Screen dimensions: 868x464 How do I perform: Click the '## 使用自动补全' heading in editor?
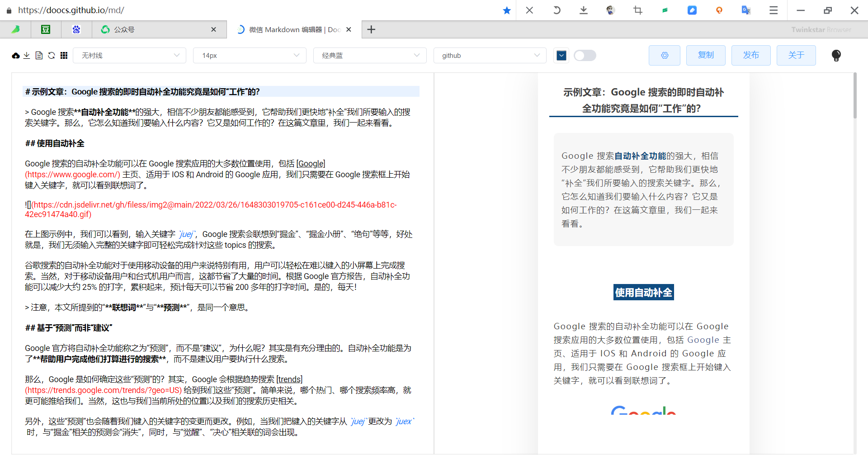pyautogui.click(x=55, y=143)
